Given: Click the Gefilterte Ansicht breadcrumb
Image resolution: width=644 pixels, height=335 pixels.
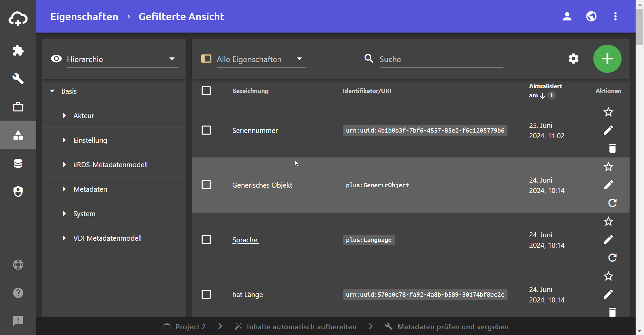Looking at the screenshot, I should 181,16.
